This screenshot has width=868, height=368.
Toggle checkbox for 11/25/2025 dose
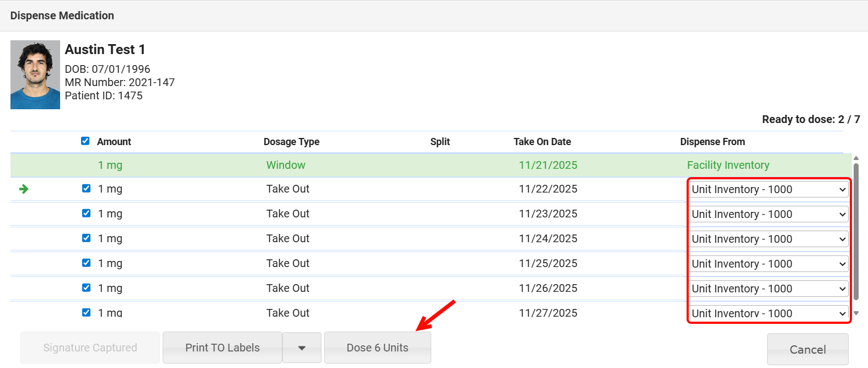87,263
